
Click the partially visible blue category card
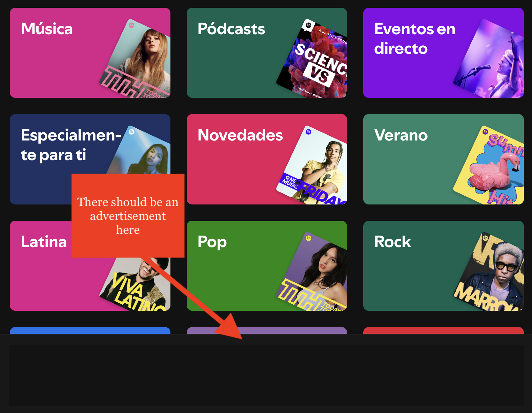point(90,330)
